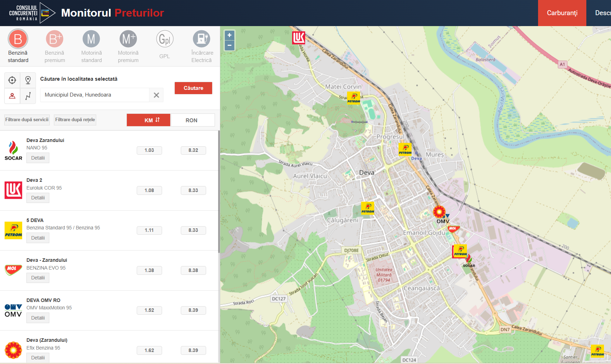Screen dimensions: 611x364
Task: Expand Detalii for Deva Zarandului SOCAR
Action: 38,158
